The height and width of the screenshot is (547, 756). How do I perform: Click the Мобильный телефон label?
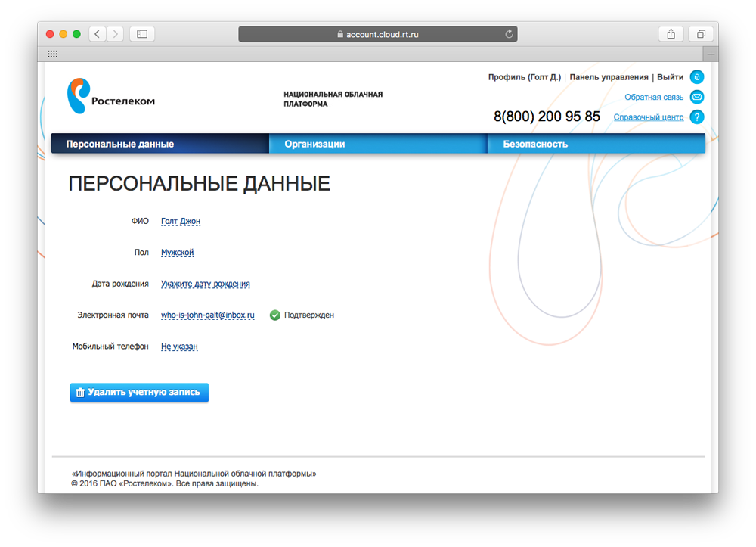110,347
